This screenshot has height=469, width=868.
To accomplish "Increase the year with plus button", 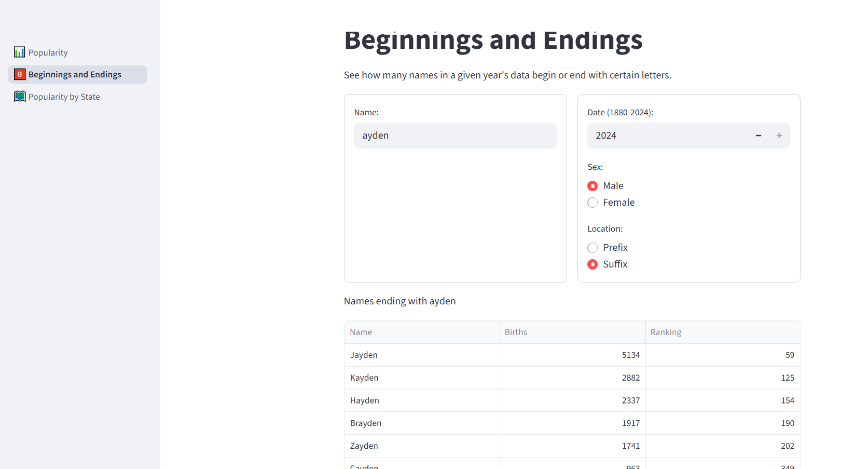I will [x=779, y=136].
